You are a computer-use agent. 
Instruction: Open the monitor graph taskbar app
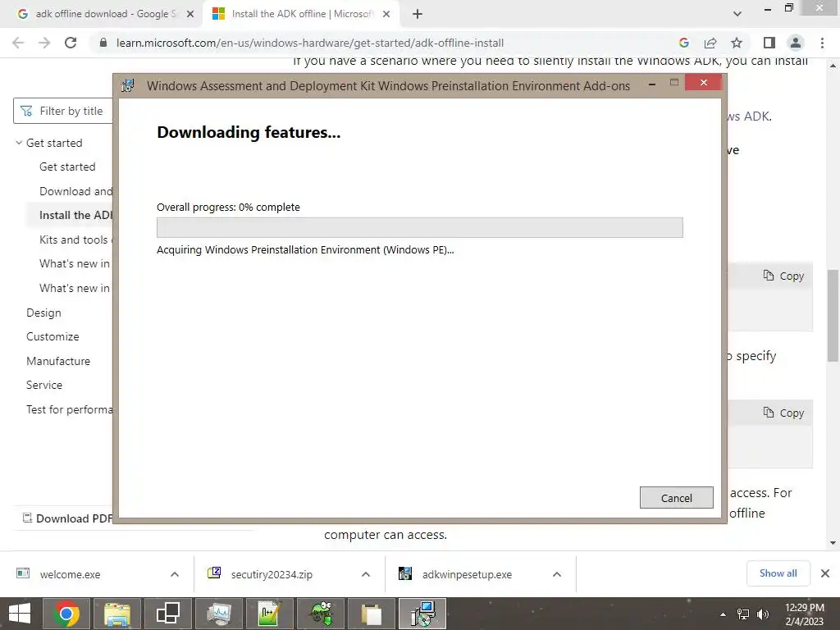pyautogui.click(x=218, y=614)
